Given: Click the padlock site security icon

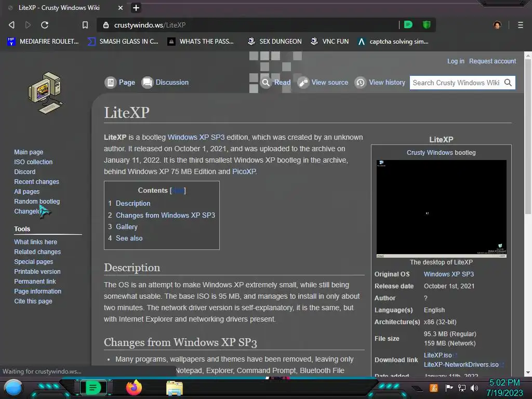Looking at the screenshot, I should coord(106,25).
